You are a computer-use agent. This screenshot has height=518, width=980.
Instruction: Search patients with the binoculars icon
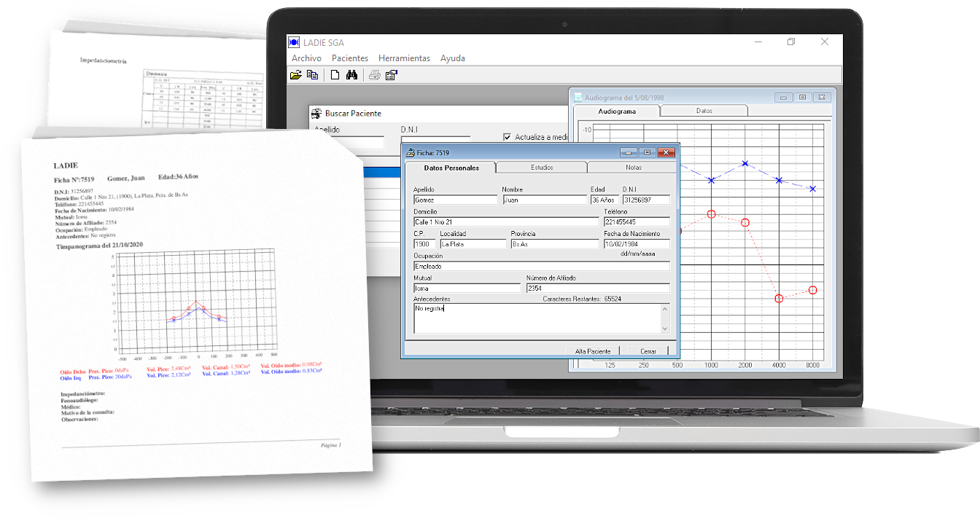tap(351, 74)
